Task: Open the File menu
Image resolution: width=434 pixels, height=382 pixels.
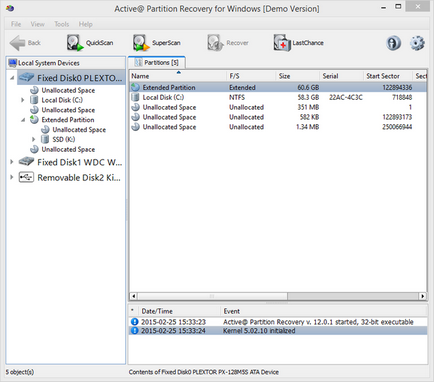Action: point(16,24)
